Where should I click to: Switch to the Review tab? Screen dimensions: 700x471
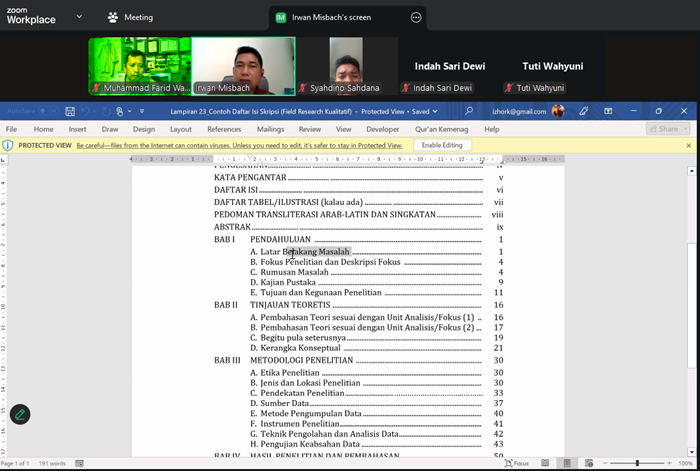click(x=310, y=129)
